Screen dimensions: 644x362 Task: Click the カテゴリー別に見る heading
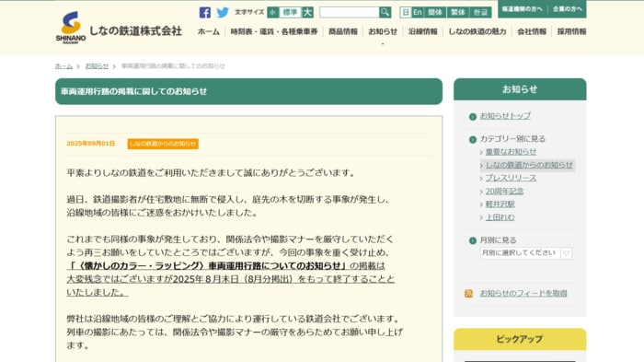(x=512, y=139)
